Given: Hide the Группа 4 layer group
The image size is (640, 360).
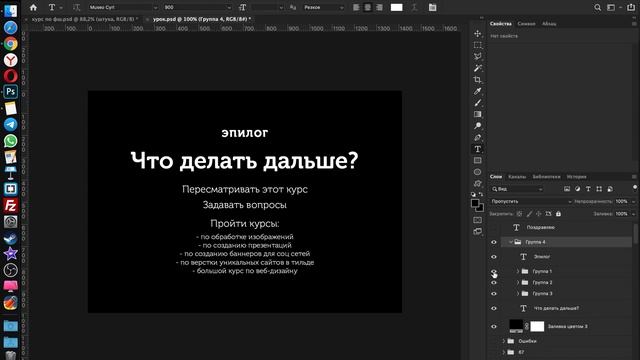Looking at the screenshot, I should tap(494, 242).
